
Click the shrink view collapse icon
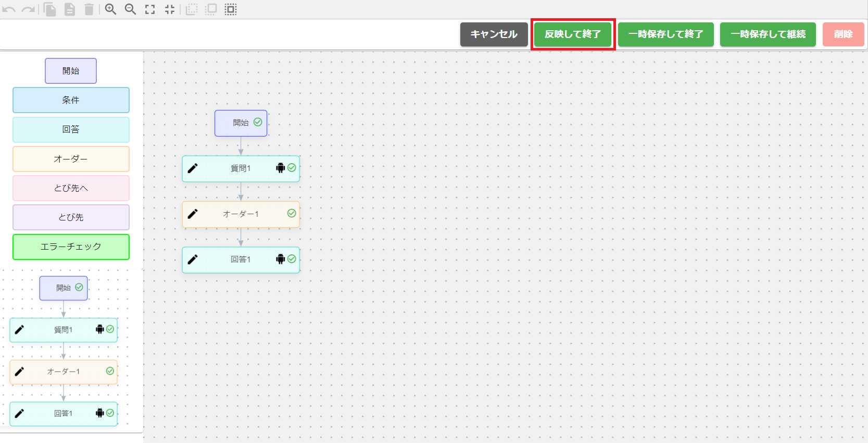[x=170, y=9]
